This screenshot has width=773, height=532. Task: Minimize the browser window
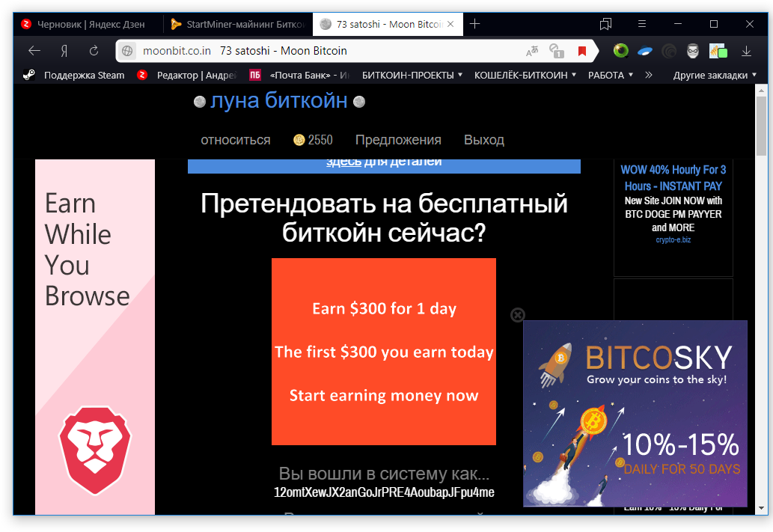click(x=678, y=24)
